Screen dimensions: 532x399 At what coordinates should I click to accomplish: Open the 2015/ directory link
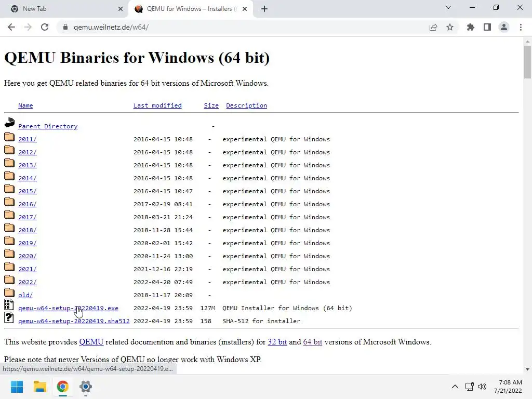(28, 191)
